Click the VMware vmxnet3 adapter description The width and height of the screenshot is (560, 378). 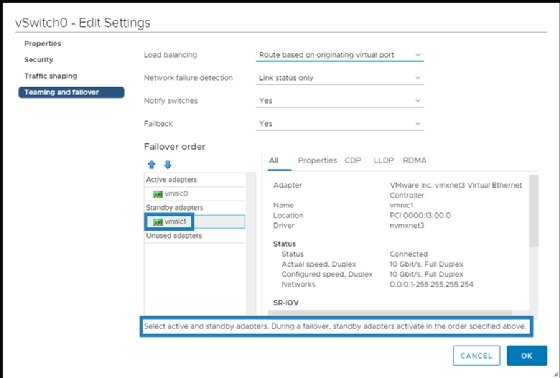456,190
